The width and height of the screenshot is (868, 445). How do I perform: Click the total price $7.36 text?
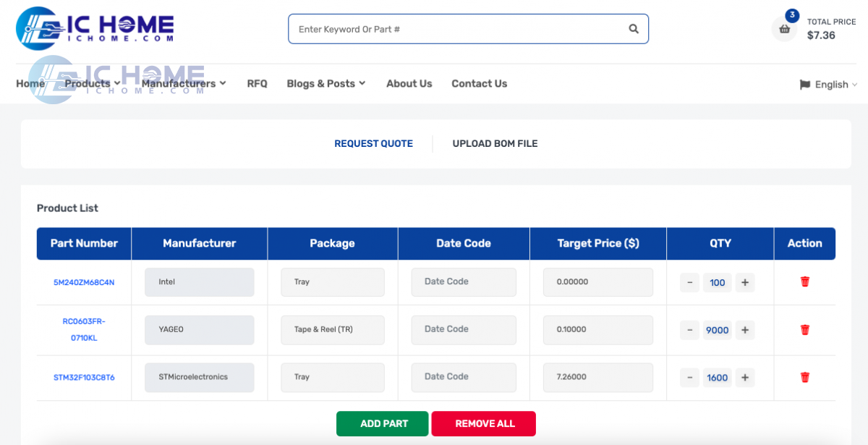tap(821, 35)
